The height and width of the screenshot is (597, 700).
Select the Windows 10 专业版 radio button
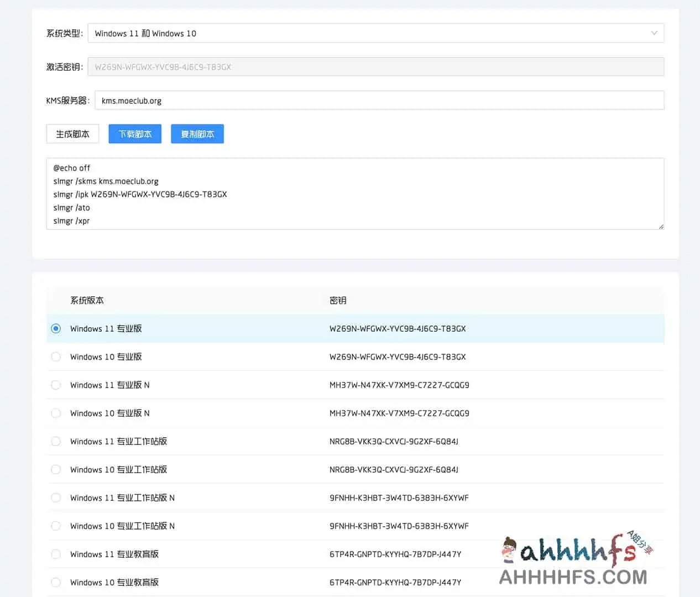(55, 357)
